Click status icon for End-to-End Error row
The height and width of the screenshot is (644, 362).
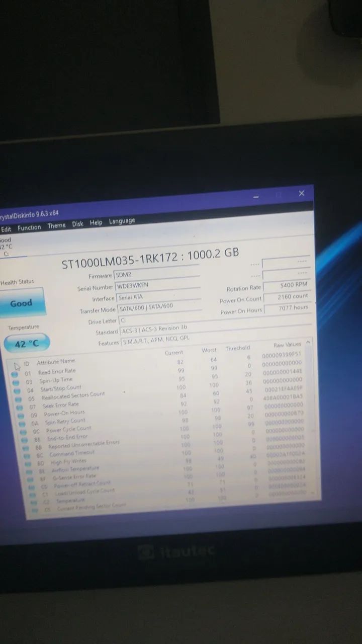[24, 440]
